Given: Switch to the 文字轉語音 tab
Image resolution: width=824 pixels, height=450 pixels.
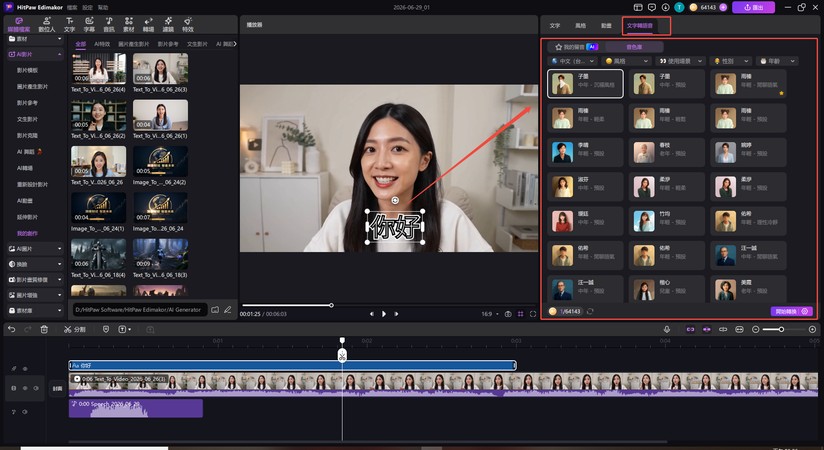Looking at the screenshot, I should [x=640, y=25].
